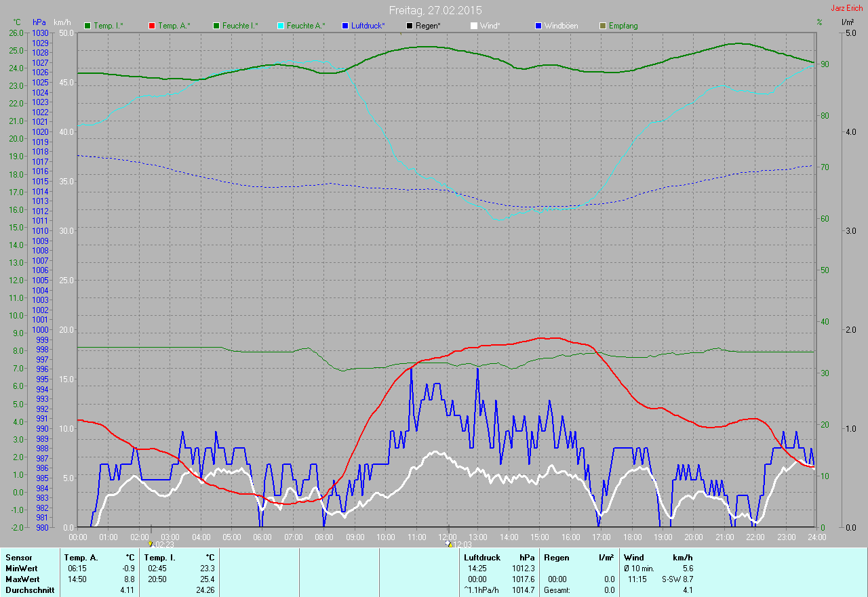Click the maximum outside temperature value 8.8
This screenshot has width=868, height=597.
tap(129, 579)
